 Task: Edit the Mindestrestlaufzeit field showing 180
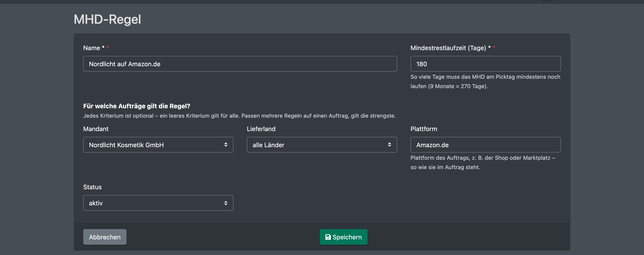tap(485, 64)
